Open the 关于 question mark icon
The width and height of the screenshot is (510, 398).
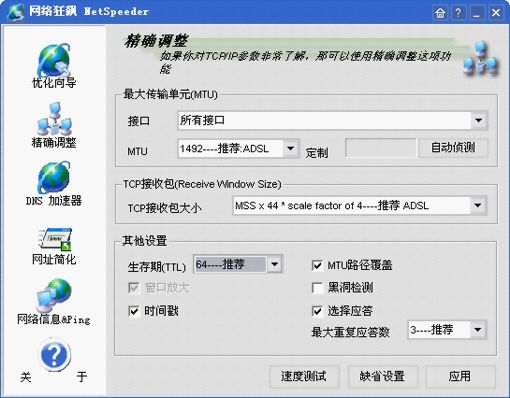point(55,354)
